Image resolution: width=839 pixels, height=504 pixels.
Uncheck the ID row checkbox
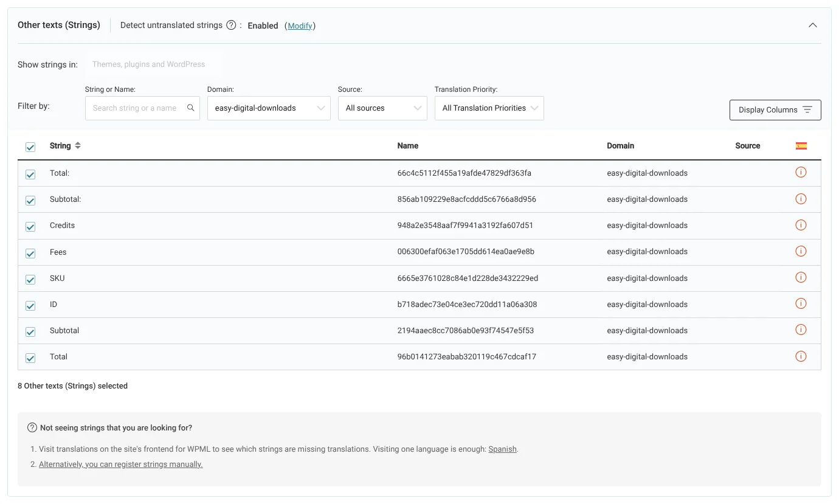[x=30, y=306]
